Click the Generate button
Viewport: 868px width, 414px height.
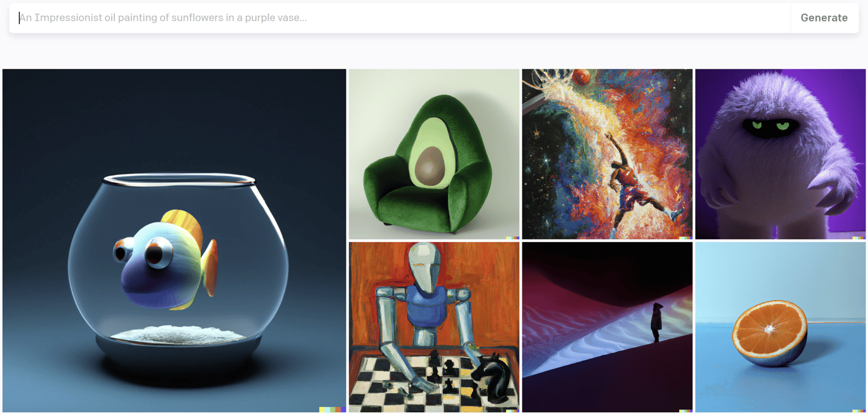coord(824,18)
